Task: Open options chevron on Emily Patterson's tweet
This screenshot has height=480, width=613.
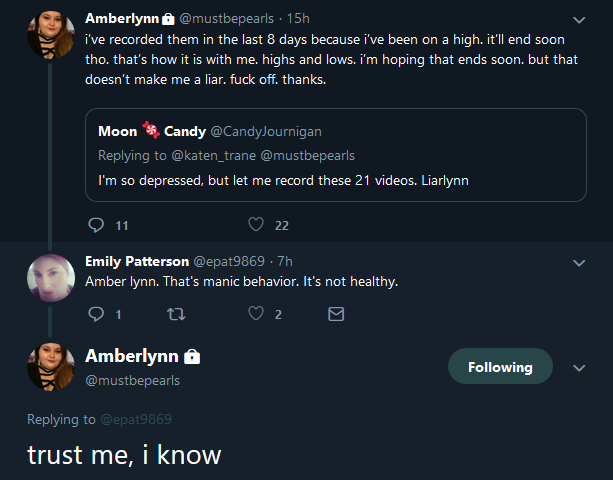Action: pyautogui.click(x=579, y=263)
